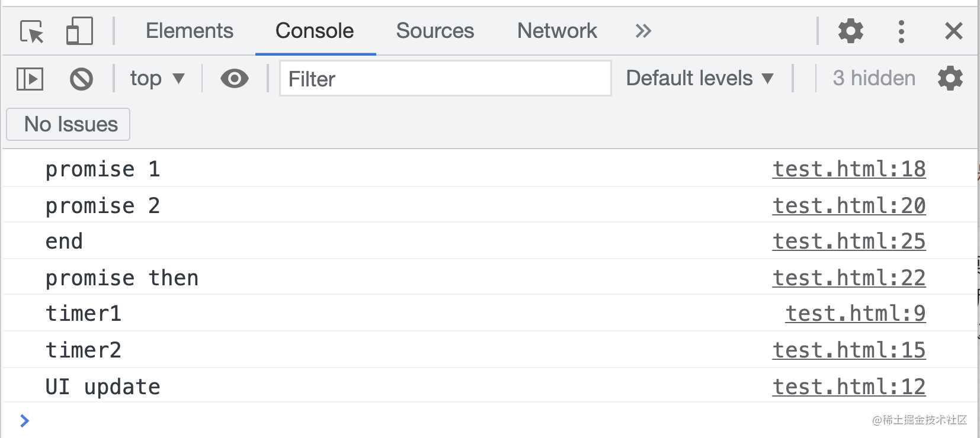Open DevTools settings gear in top bar

click(x=850, y=31)
